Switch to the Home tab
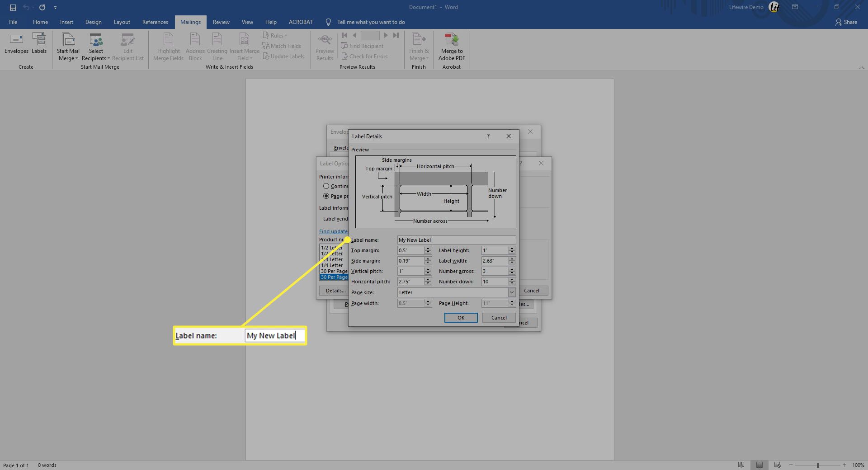The image size is (868, 470). pyautogui.click(x=40, y=22)
